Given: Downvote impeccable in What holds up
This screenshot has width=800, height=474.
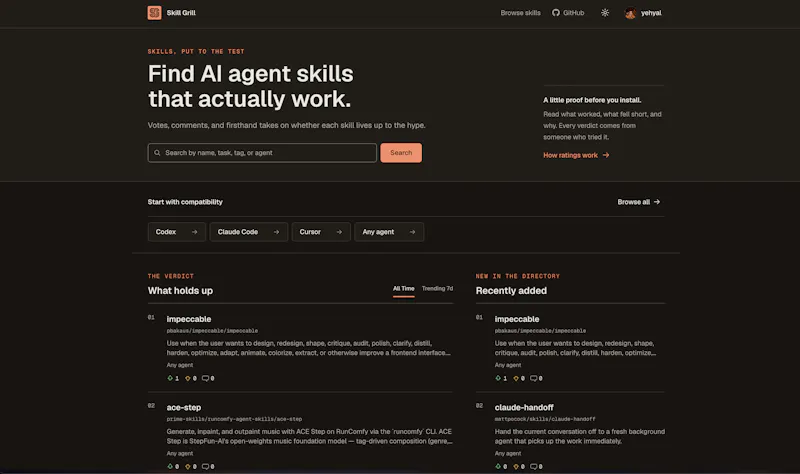Looking at the screenshot, I should point(191,378).
